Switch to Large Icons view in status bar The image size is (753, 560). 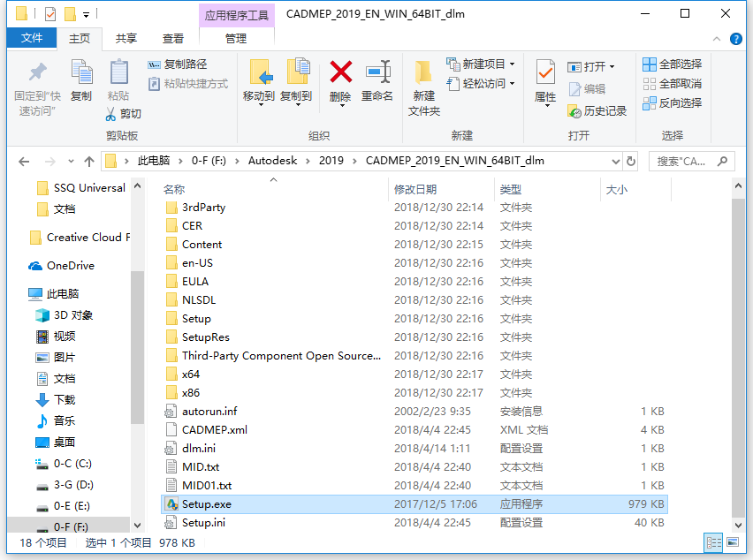click(733, 542)
